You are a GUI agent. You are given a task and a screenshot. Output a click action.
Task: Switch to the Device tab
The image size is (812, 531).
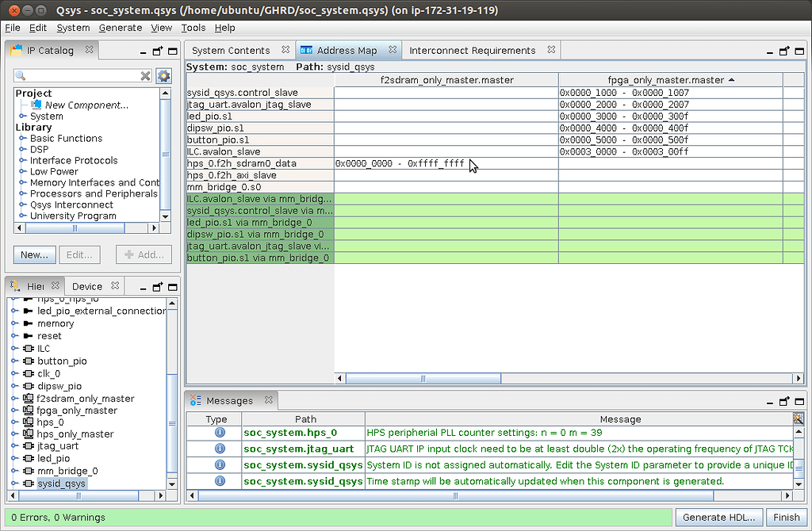point(87,286)
